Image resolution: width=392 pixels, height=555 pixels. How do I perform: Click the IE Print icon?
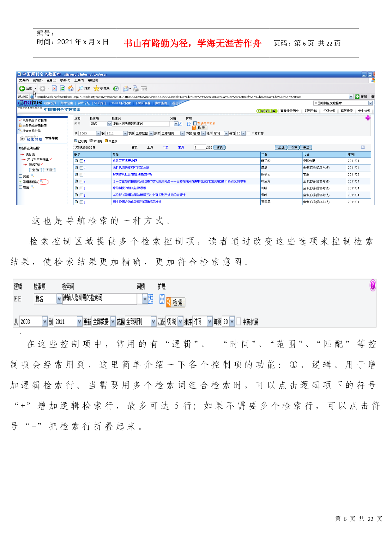(136, 89)
